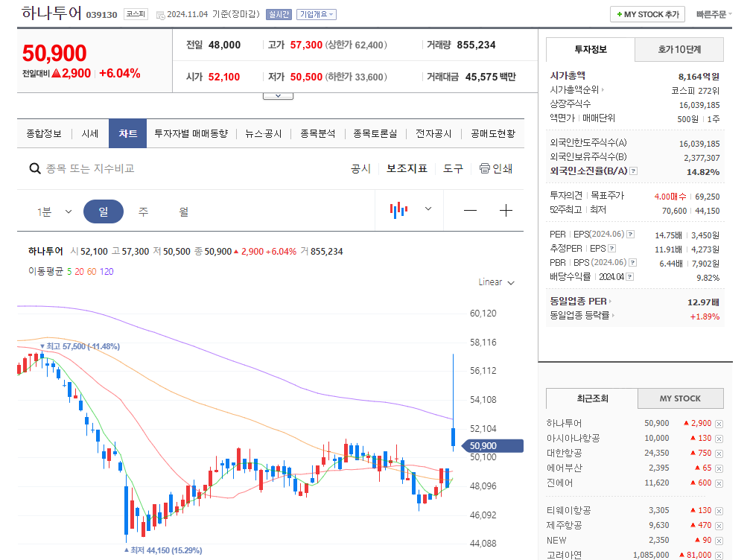Select the 월 monthly period button
The width and height of the screenshot is (750, 560).
click(184, 211)
